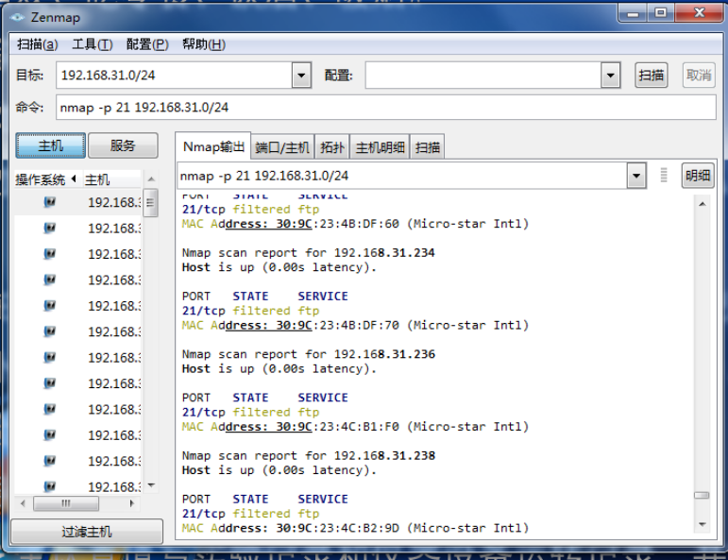Viewport: 728px width, 560px height.
Task: Click MAC address line ending 4C:B2:9D
Action: pos(355,528)
